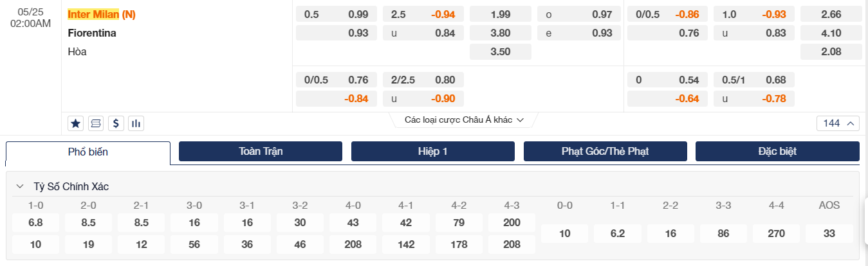The width and height of the screenshot is (868, 266).
Task: Click the dollar sign icon
Action: click(x=115, y=123)
